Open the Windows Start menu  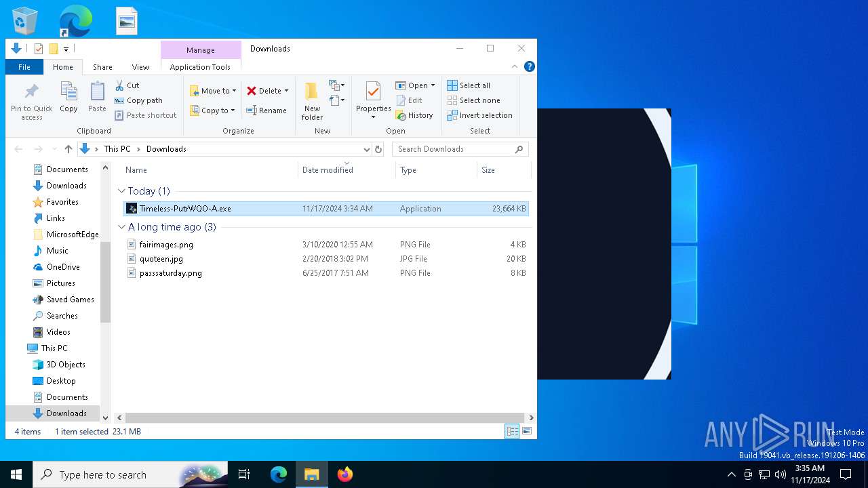(16, 474)
